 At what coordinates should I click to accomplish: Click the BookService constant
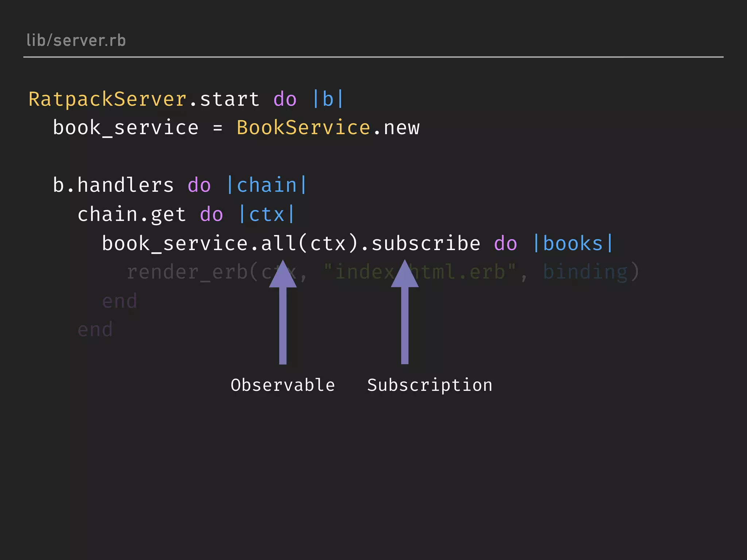tap(303, 128)
